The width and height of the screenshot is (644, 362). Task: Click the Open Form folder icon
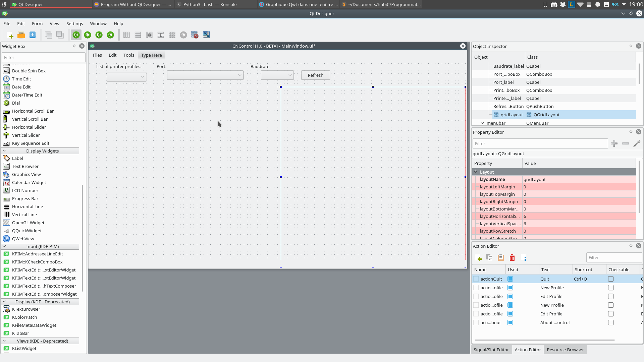(21, 35)
